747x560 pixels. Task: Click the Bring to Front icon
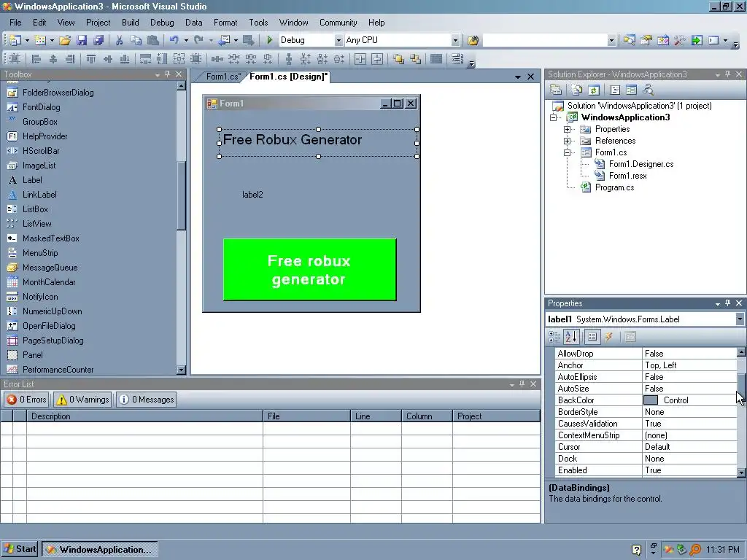click(x=399, y=59)
